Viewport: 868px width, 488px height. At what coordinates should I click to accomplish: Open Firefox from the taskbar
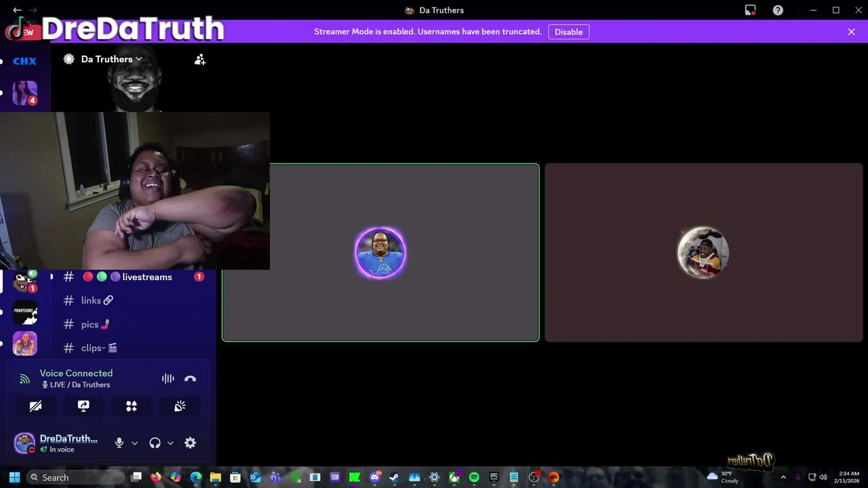[156, 477]
